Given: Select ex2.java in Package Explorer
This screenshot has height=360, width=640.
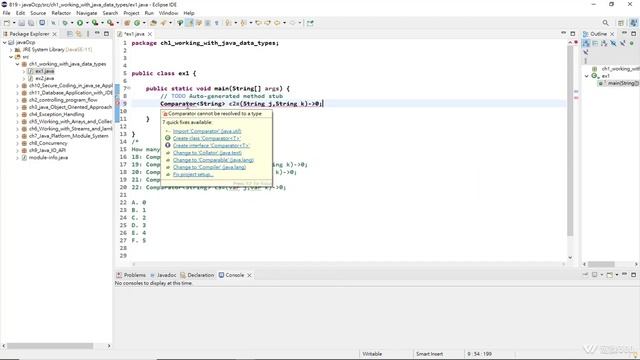Looking at the screenshot, I should click(x=44, y=78).
